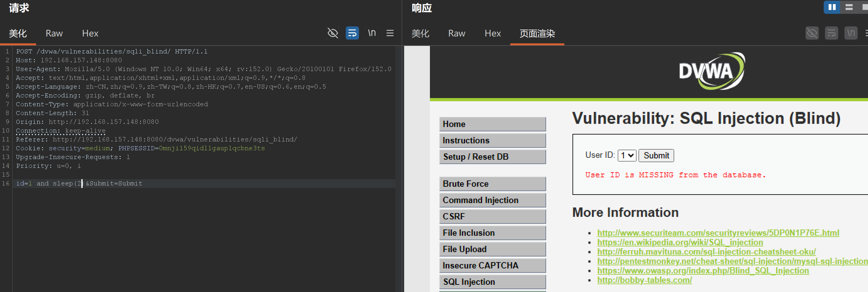Click the Accept-Language header line
Viewport: 868px width, 292px height.
click(x=171, y=87)
